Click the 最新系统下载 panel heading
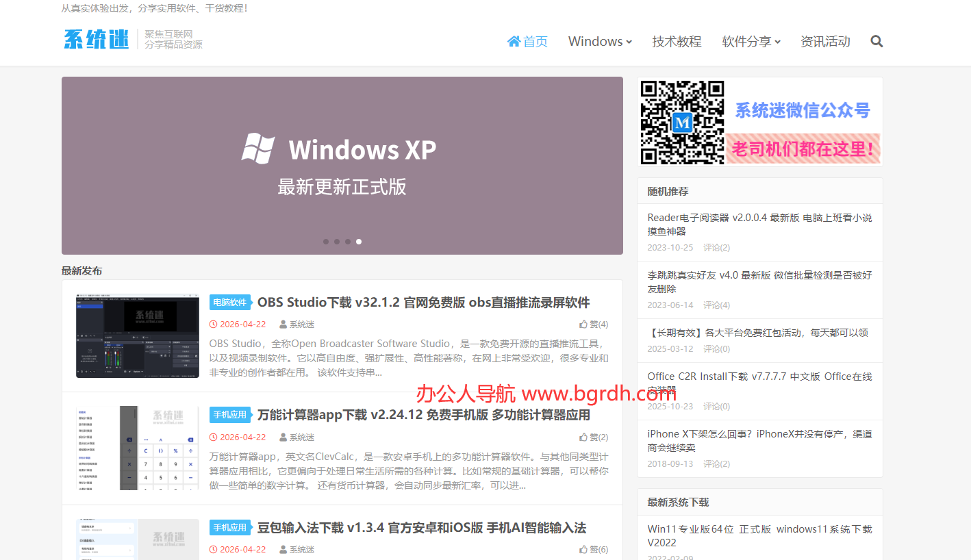Viewport: 971px width, 560px height. [x=678, y=502]
